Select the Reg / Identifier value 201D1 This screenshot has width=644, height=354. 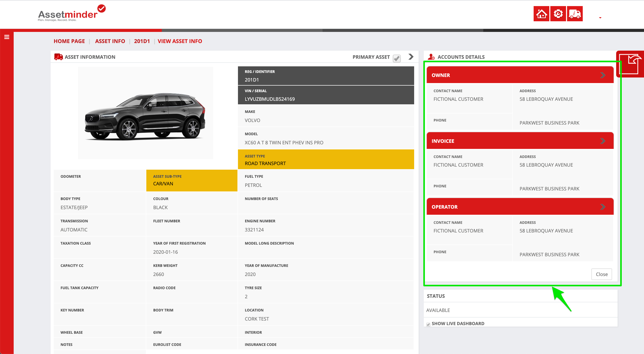click(x=252, y=80)
